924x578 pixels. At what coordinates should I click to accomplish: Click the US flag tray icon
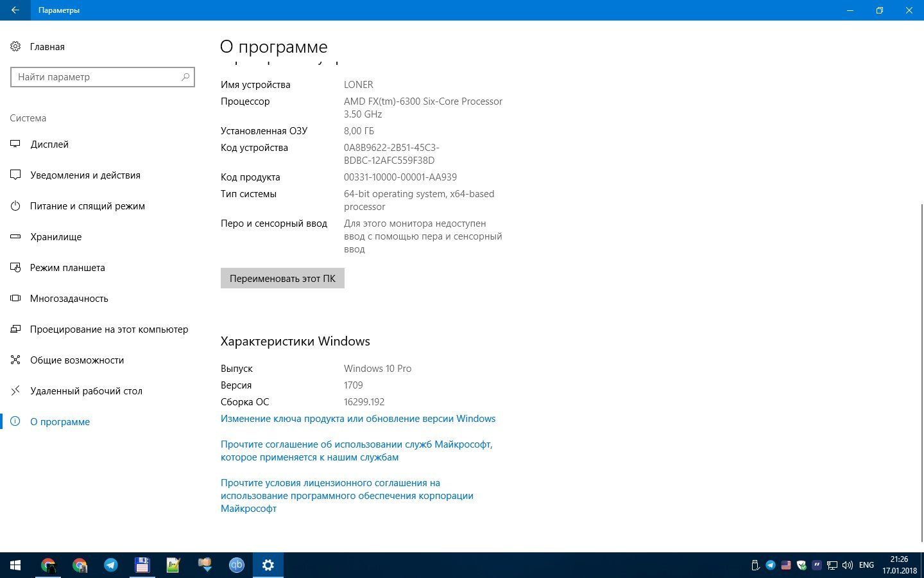[786, 565]
